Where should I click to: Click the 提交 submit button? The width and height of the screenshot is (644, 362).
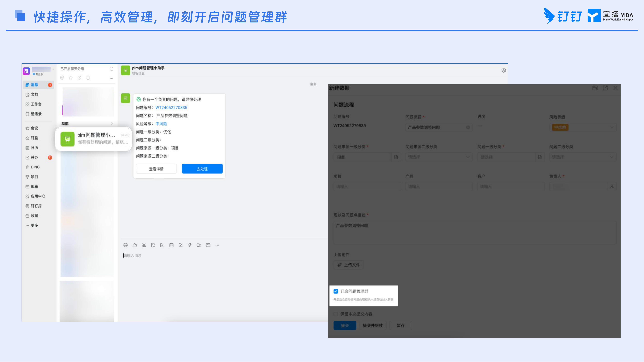tap(345, 326)
